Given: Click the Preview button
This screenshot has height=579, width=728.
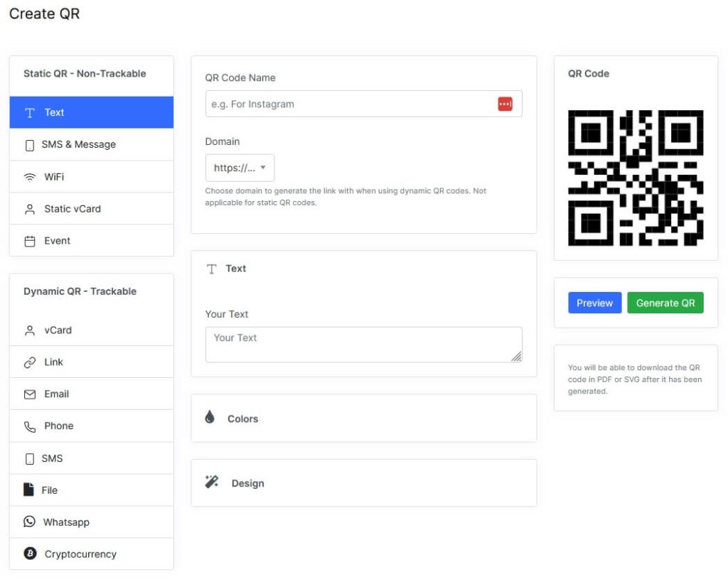Looking at the screenshot, I should click(594, 303).
